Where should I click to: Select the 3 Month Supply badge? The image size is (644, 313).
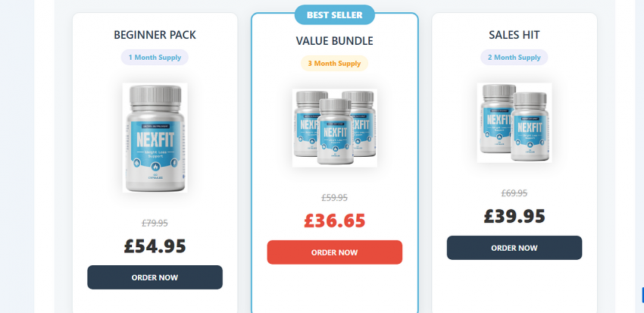335,63
